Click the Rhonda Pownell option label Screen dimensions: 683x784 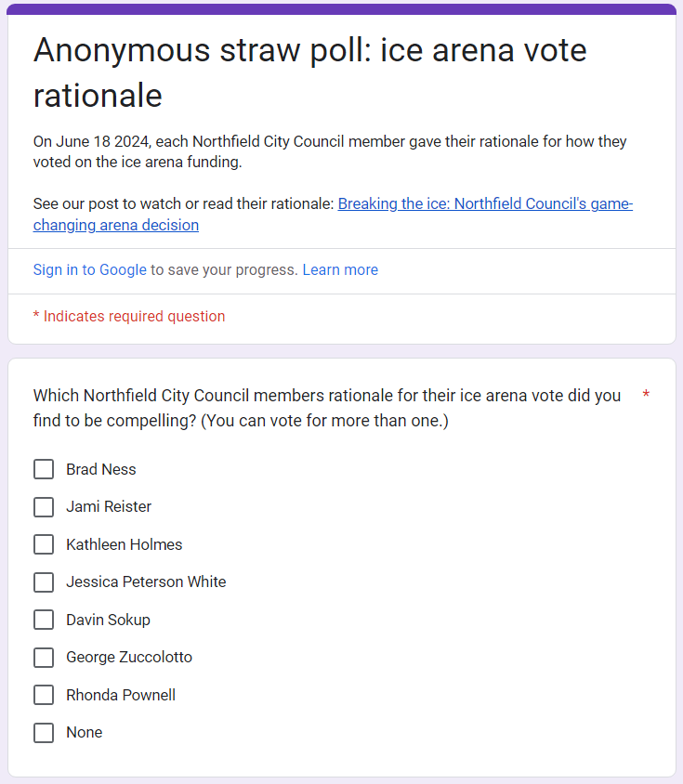click(x=121, y=695)
